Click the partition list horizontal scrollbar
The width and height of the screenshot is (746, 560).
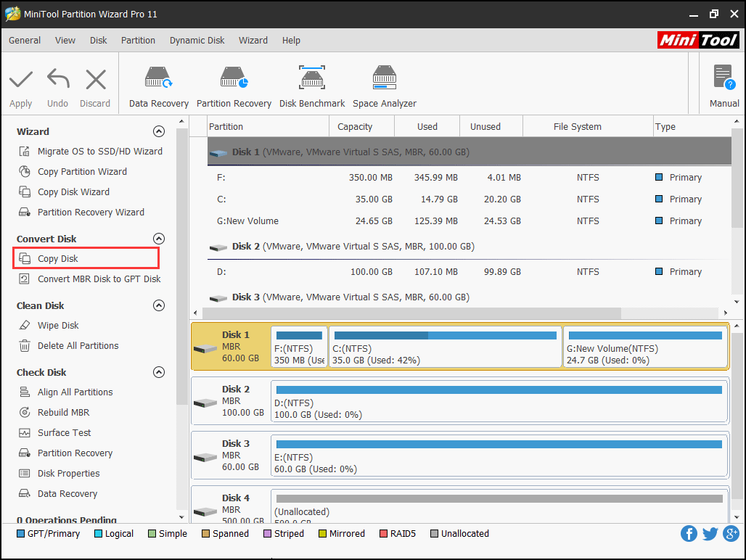[412, 313]
